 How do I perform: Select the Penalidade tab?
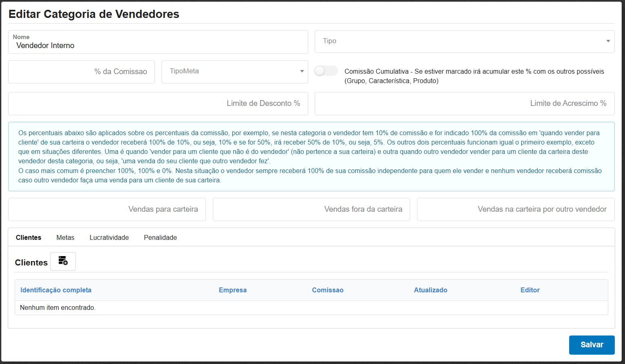pos(160,237)
